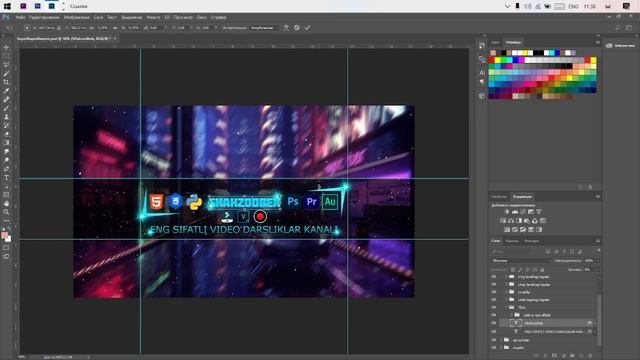Screen dimensions: 640x360
Task: Add a Brightness/Contrast adjustment
Action: [507, 212]
